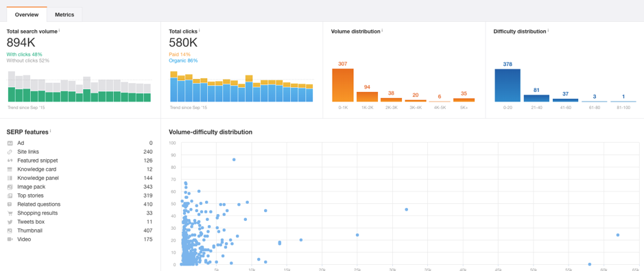Click the scatter point near 25K volume
Viewport: 644px width, 271px height.
[x=357, y=235]
